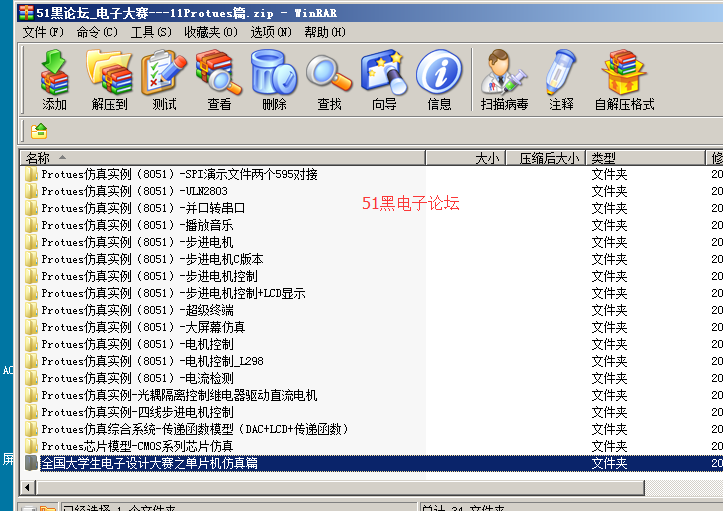Click the horizontal scrollbar left arrow
This screenshot has width=723, height=511.
click(28, 487)
